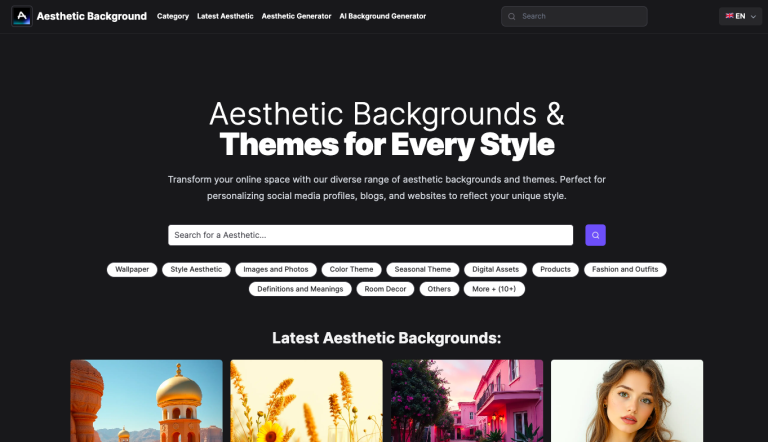Screen dimensions: 768x442
Task: Focus the 'Search for a Aesthetic' field
Action: 370,235
